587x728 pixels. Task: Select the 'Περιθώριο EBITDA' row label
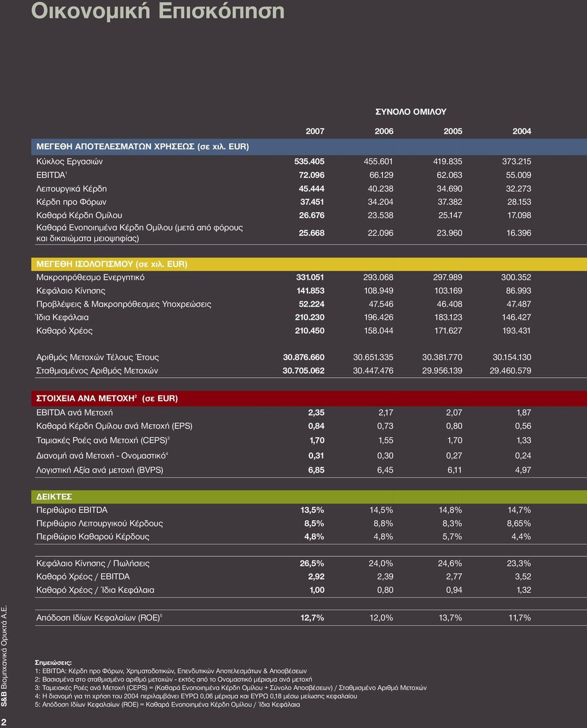click(72, 510)
